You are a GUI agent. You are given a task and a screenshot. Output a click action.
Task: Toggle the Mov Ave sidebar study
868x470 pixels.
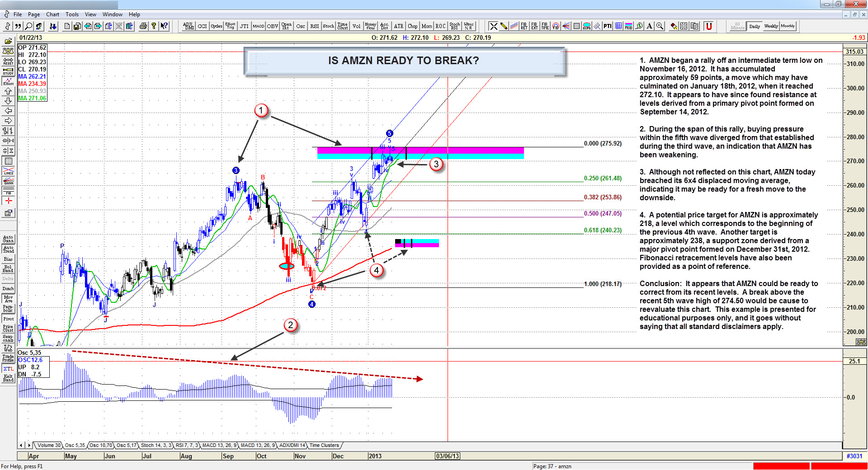pos(8,299)
